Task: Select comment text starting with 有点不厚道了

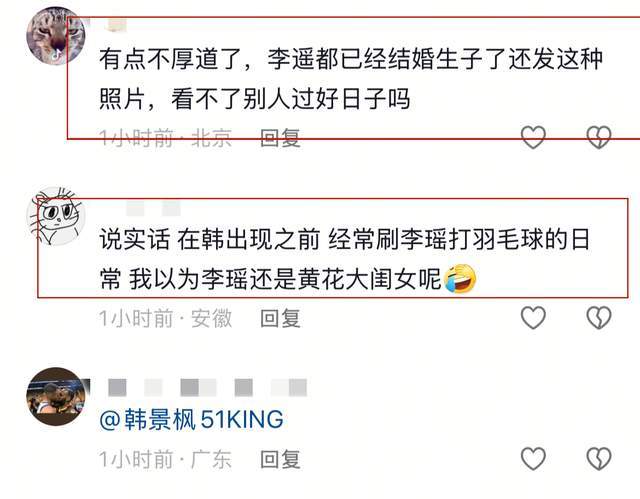Action: (x=351, y=79)
